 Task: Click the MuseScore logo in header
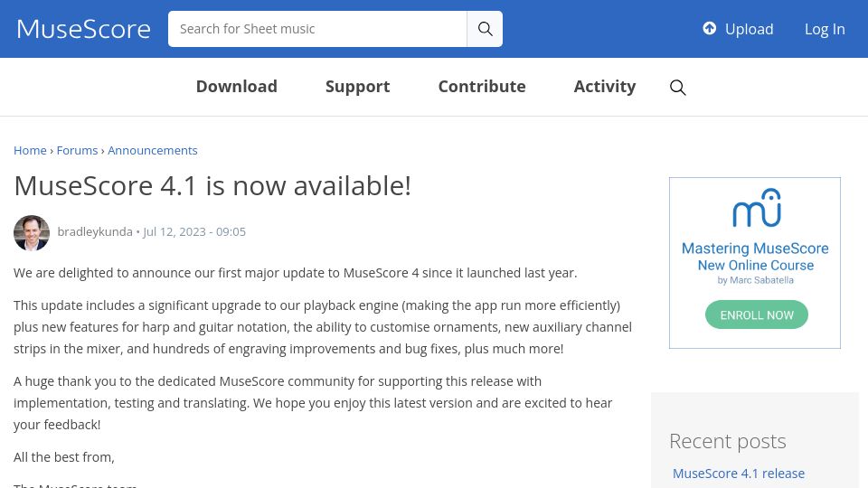click(x=83, y=29)
